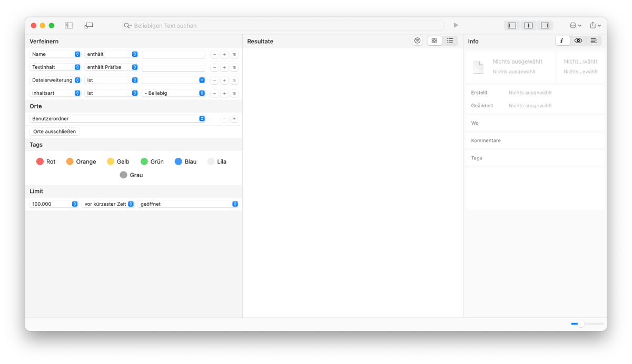Open the Dateierweiterung criterion dropdown

(55, 80)
